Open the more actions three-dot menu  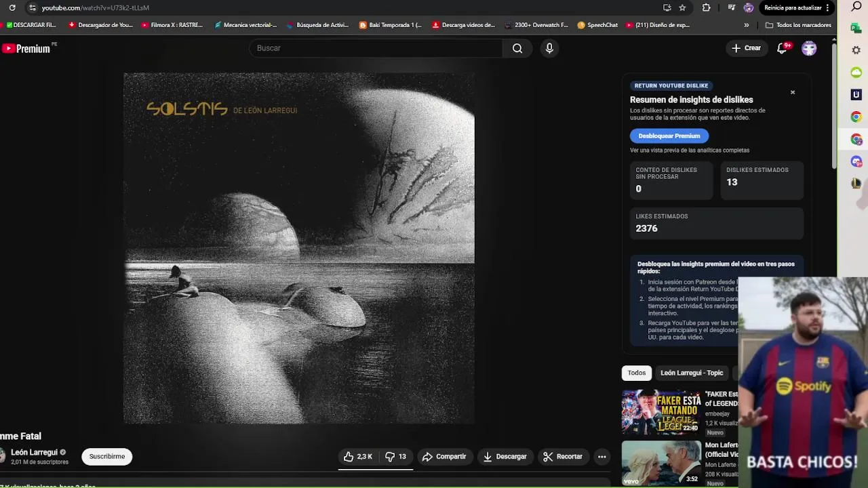pos(601,457)
